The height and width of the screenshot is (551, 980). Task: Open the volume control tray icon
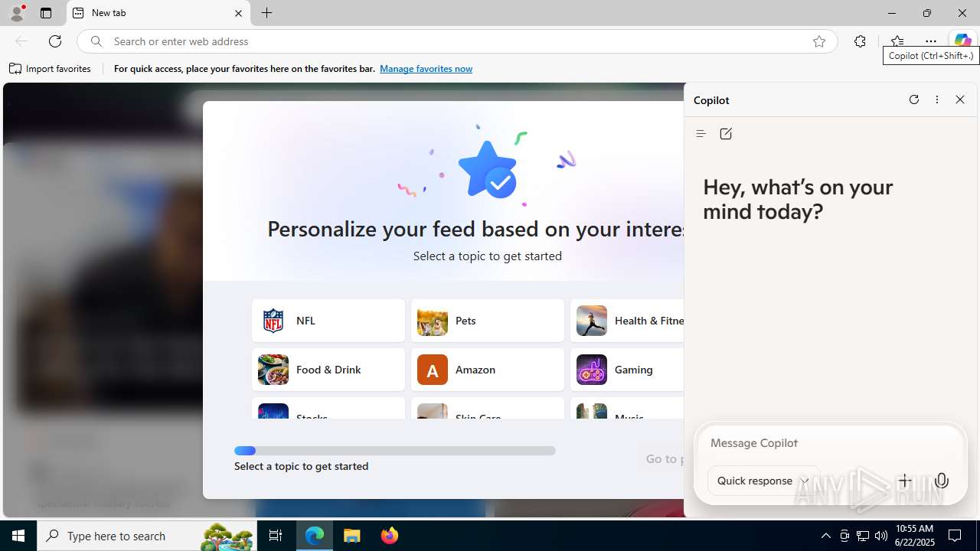[881, 536]
